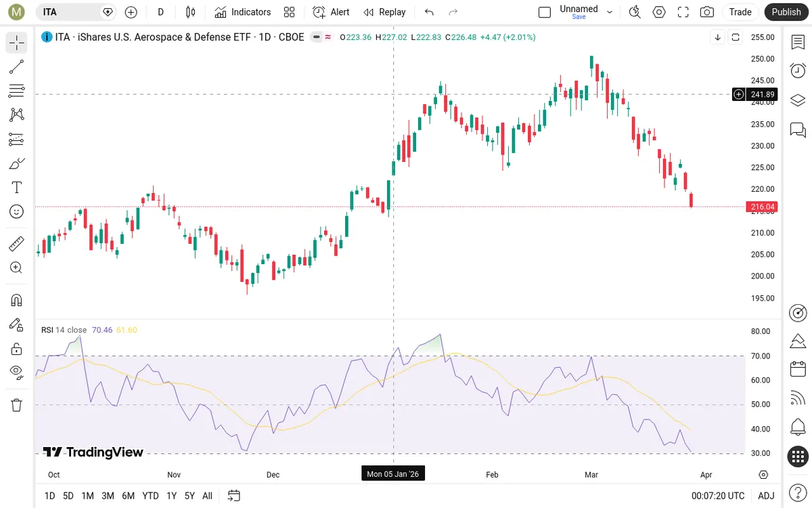Click the ITA symbol search field
The image size is (812, 508).
point(76,12)
